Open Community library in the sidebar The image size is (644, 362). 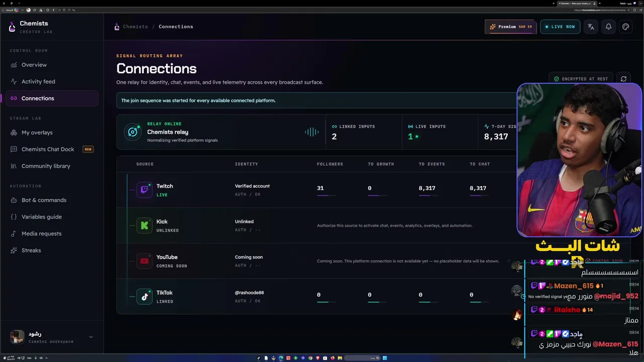click(52, 166)
